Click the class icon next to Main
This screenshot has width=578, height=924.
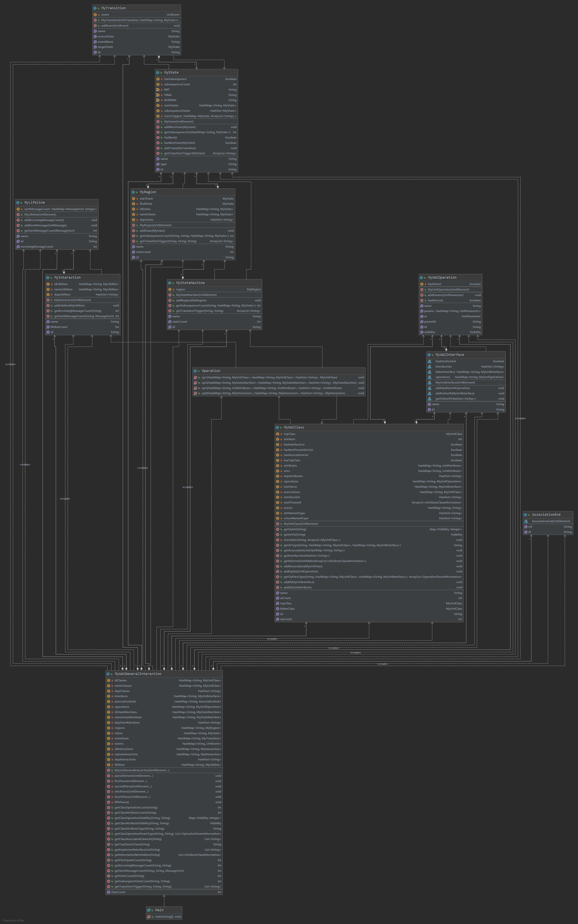coord(149,910)
